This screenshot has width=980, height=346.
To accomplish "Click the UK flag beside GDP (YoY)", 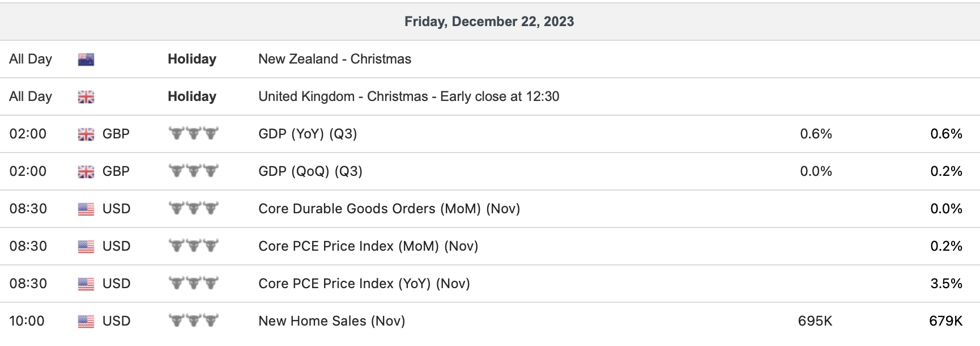I will pyautogui.click(x=86, y=134).
